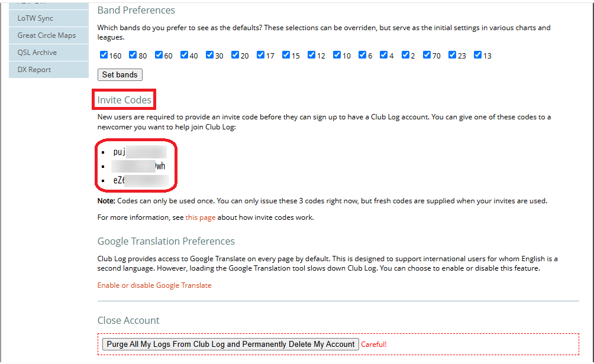Open Great Circle Maps page
Viewport: 594px width, 364px height.
pos(49,35)
